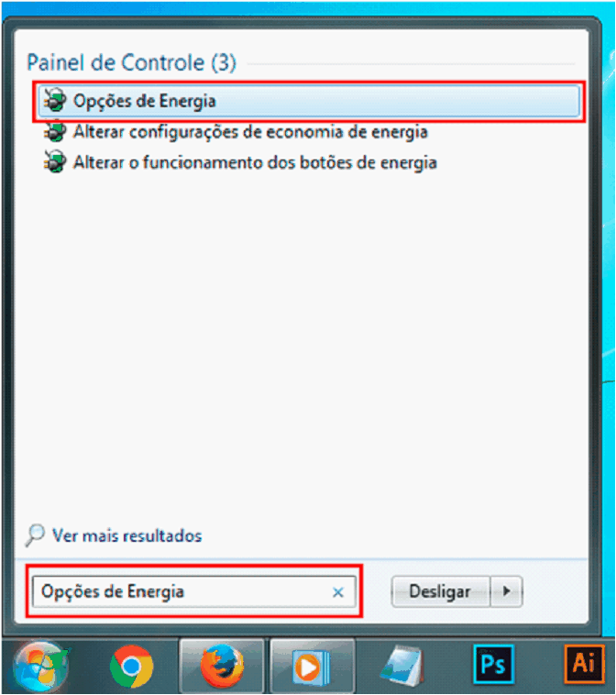Click inside the search field text

[113, 591]
